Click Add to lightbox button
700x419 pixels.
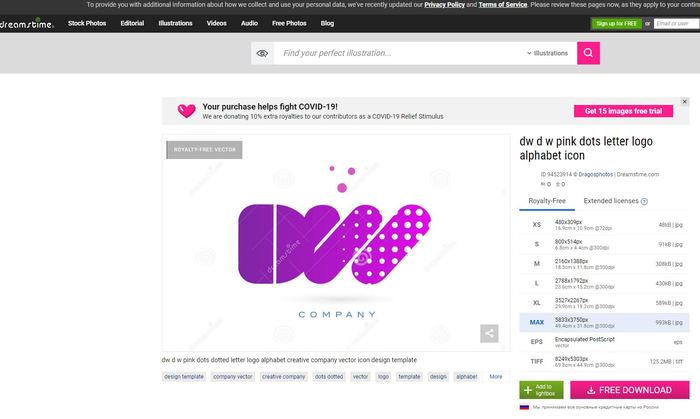[541, 390]
